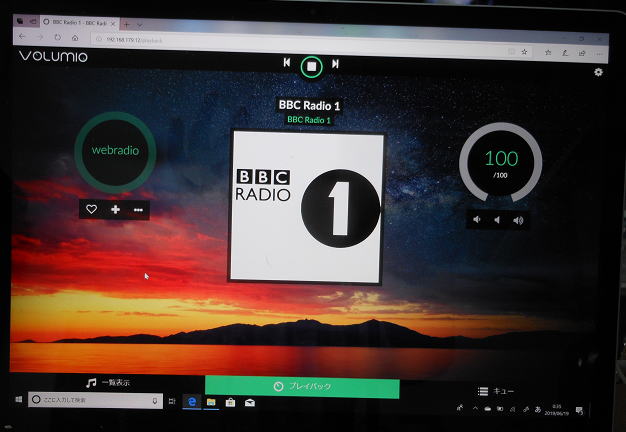The height and width of the screenshot is (432, 626).
Task: Open Task View on the taskbar
Action: pyautogui.click(x=172, y=401)
